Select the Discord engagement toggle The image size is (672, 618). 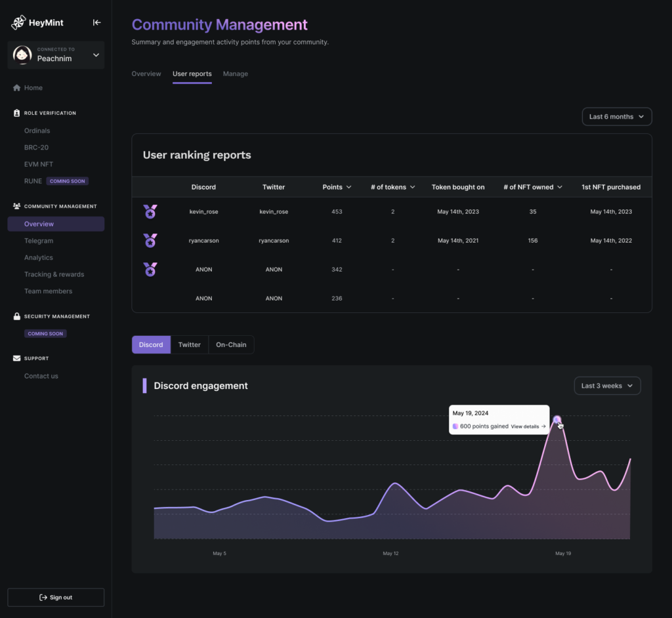click(x=151, y=344)
